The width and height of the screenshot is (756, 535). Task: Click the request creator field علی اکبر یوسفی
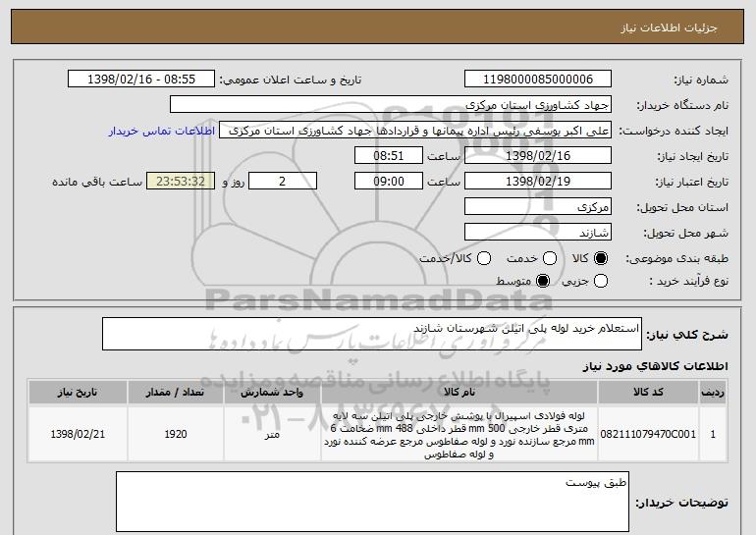click(x=415, y=131)
